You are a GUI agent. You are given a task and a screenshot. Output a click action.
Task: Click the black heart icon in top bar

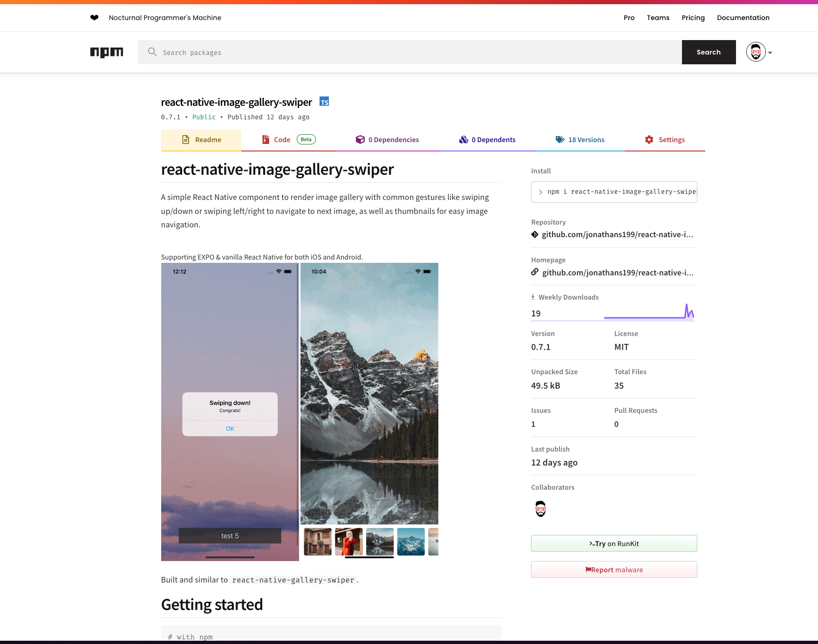click(95, 18)
